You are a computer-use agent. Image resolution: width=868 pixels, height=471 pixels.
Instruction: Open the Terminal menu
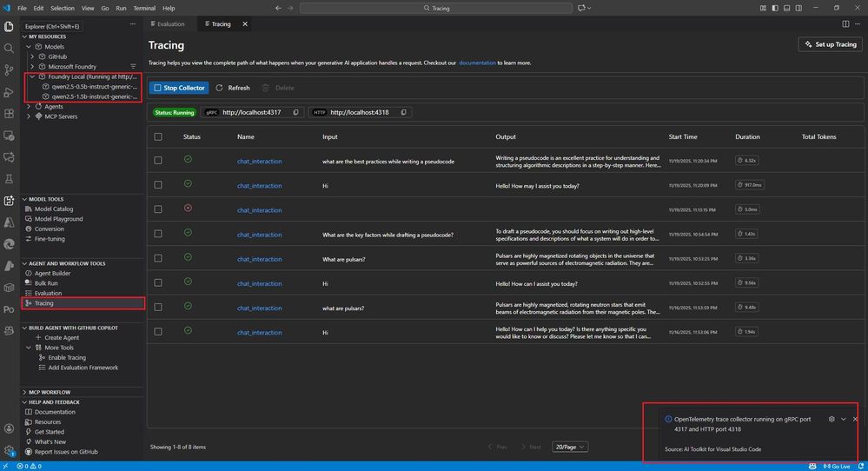pyautogui.click(x=144, y=8)
